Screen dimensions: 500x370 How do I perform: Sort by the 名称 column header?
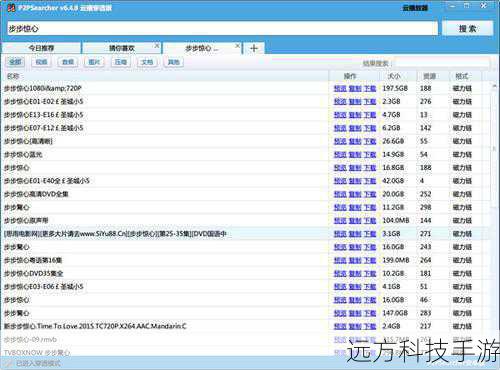click(166, 76)
